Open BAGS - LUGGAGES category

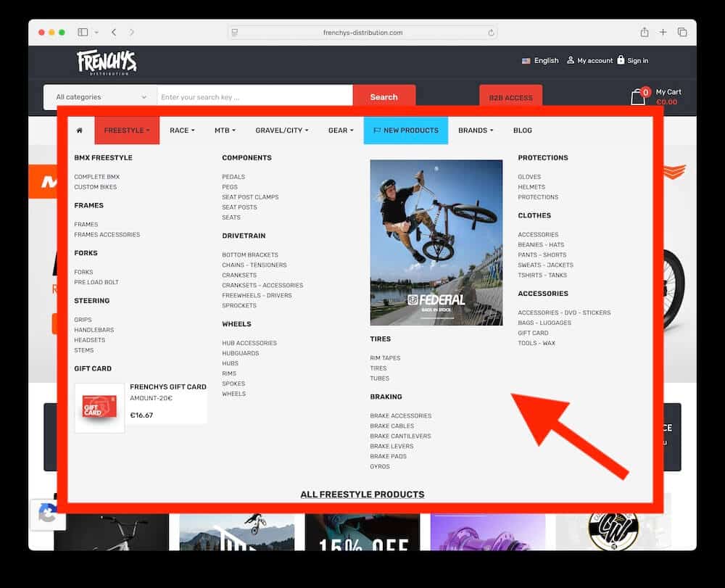pyautogui.click(x=544, y=323)
